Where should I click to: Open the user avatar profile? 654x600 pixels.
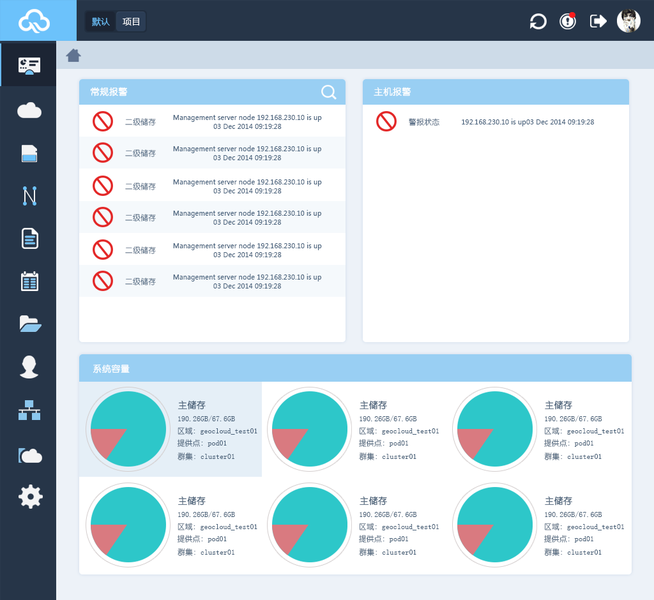(629, 21)
